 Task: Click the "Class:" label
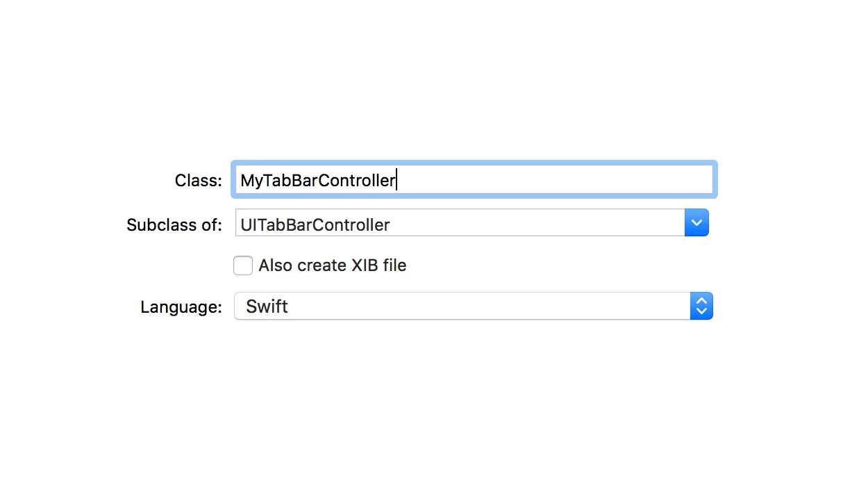tap(198, 181)
